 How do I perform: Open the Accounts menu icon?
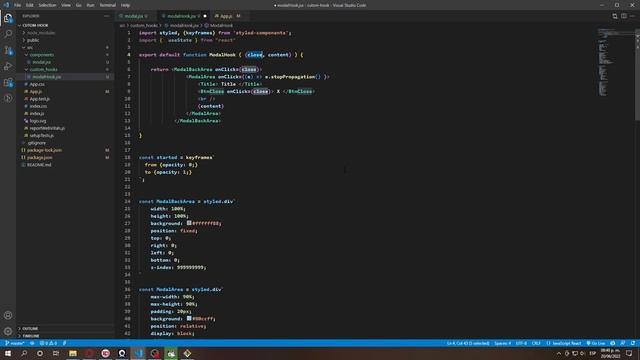tap(8, 315)
